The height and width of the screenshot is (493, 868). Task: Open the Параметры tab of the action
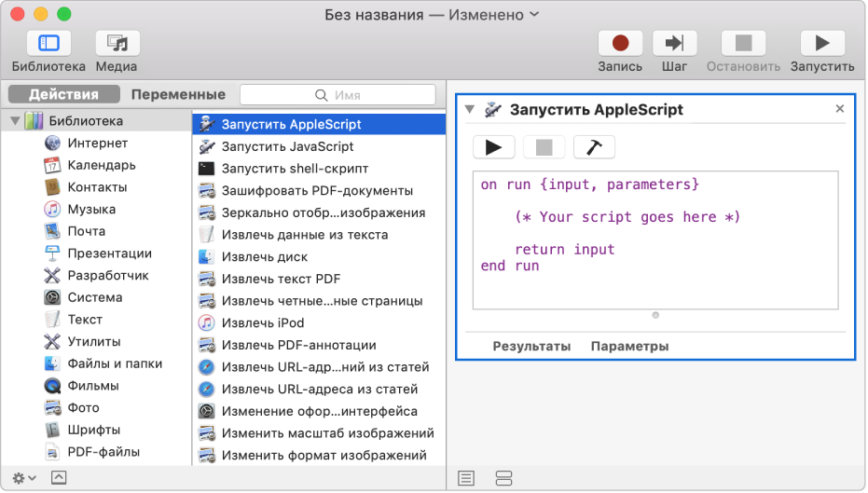629,347
